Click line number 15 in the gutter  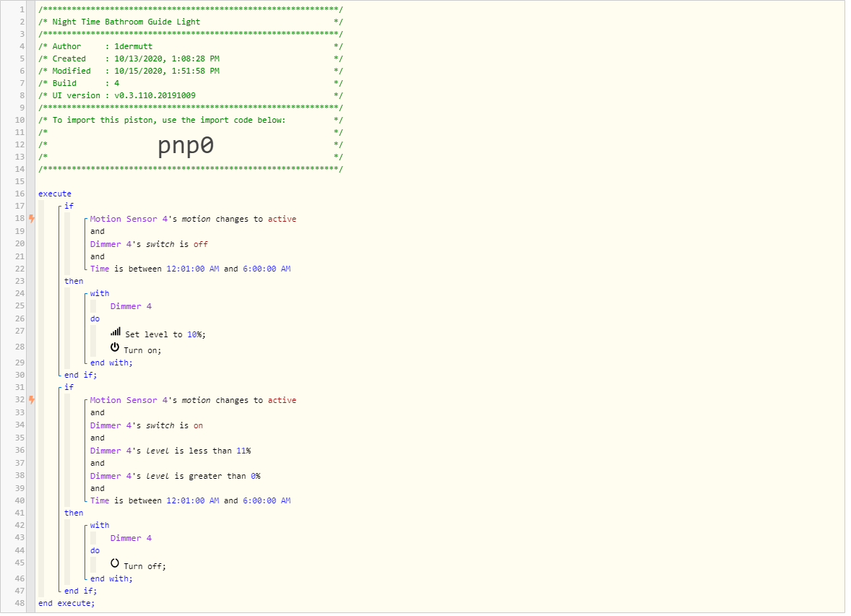(x=20, y=182)
